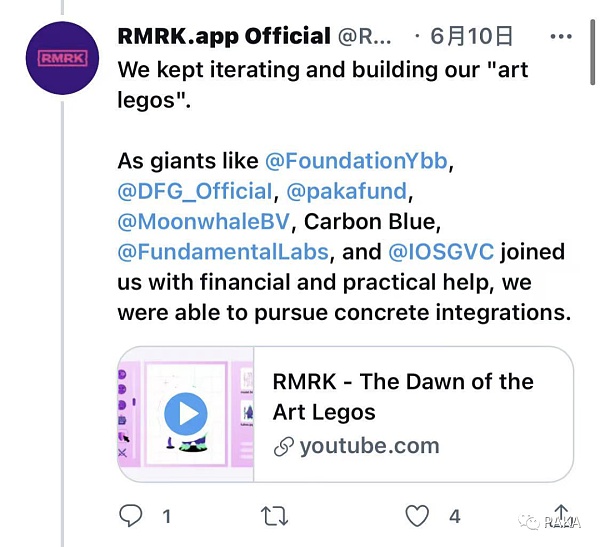Viewport: 600px width, 547px height.
Task: Click the chain link icon beside youtube.com
Action: pos(284,446)
